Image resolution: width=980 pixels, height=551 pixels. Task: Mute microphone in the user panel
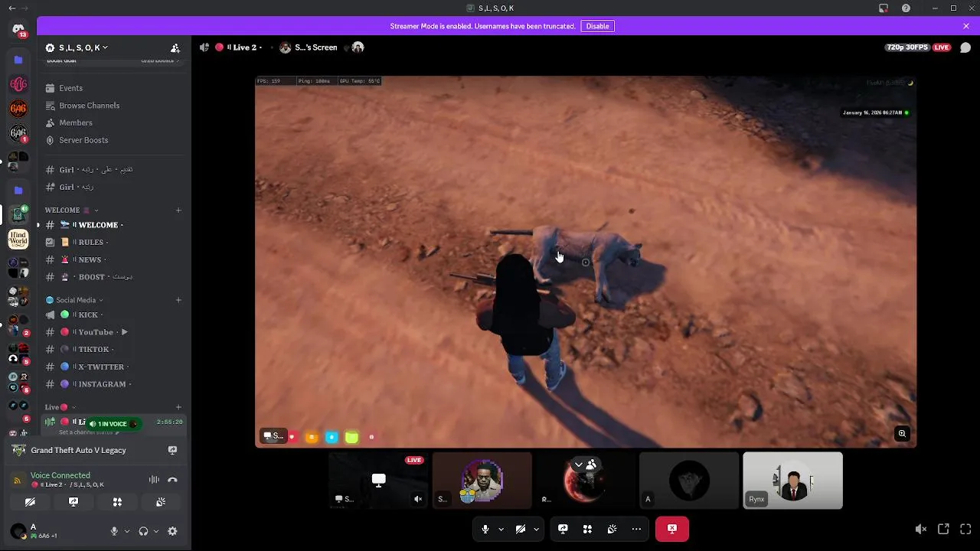click(x=114, y=531)
